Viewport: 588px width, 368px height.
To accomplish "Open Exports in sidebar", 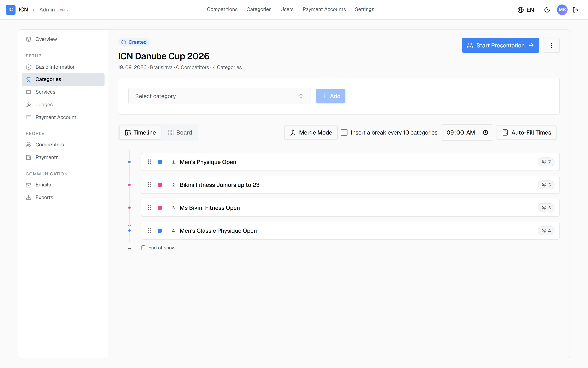I will click(x=63, y=197).
